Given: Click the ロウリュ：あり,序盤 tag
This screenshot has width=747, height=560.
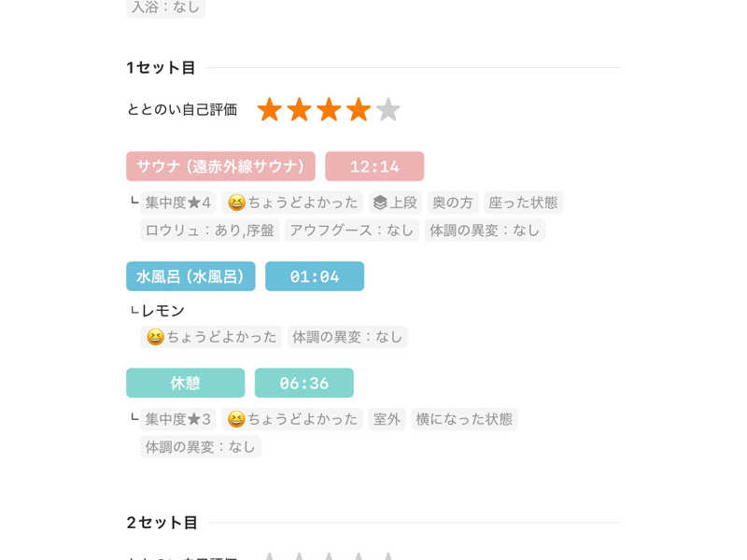Looking at the screenshot, I should pos(209,231).
